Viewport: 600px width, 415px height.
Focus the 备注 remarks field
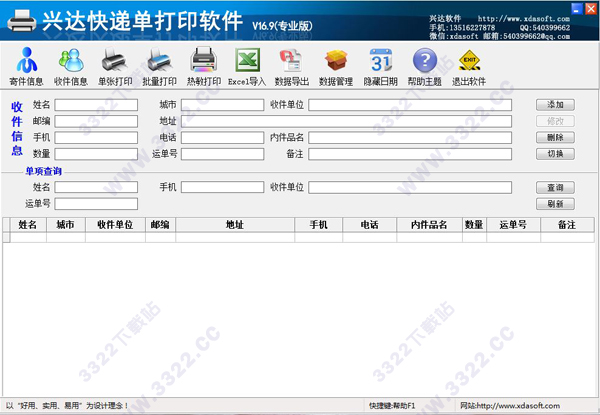[410, 154]
